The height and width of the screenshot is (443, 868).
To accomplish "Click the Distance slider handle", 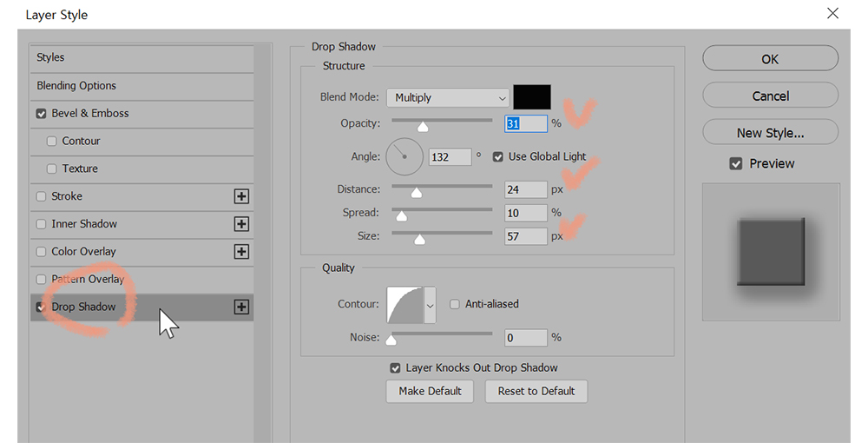I will pyautogui.click(x=417, y=192).
